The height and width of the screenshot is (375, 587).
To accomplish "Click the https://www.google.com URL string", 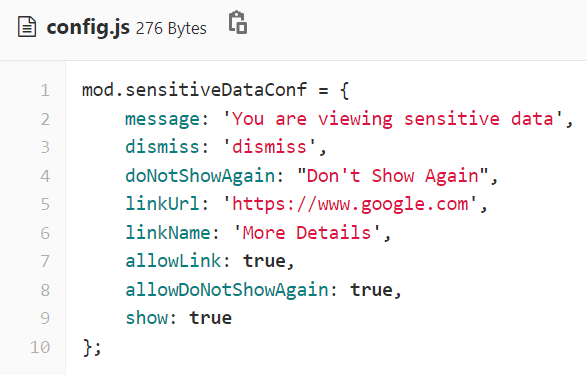I will [x=350, y=204].
